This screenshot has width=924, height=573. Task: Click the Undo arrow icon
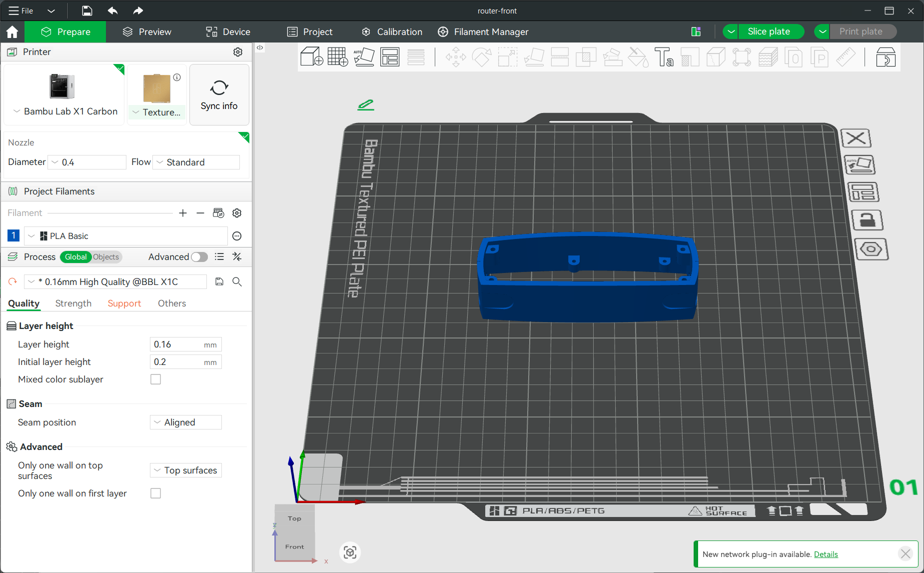click(x=112, y=10)
